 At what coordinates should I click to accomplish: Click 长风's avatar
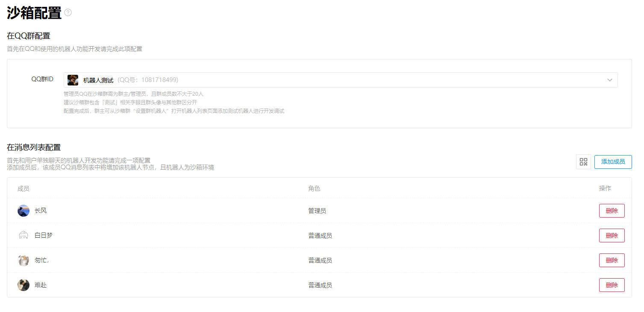tap(24, 211)
